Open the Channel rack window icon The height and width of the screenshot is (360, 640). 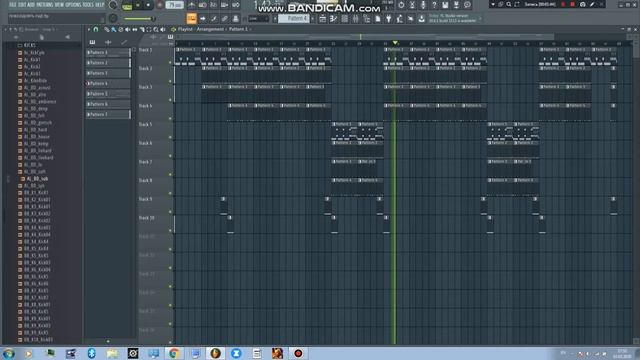344,19
